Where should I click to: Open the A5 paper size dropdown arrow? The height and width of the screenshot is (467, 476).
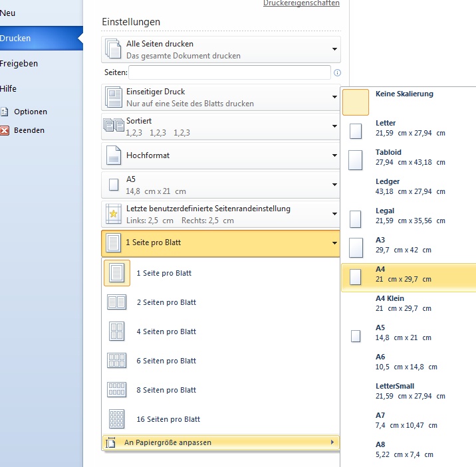(334, 185)
